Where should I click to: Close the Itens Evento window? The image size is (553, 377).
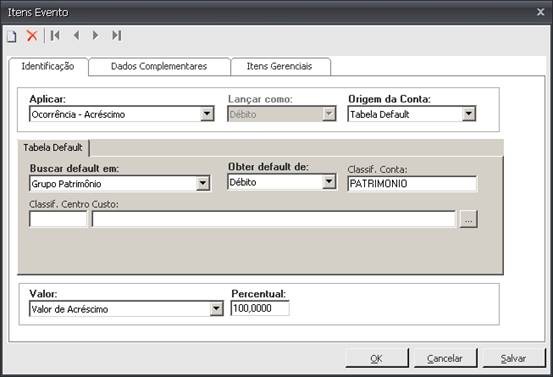pyautogui.click(x=540, y=12)
